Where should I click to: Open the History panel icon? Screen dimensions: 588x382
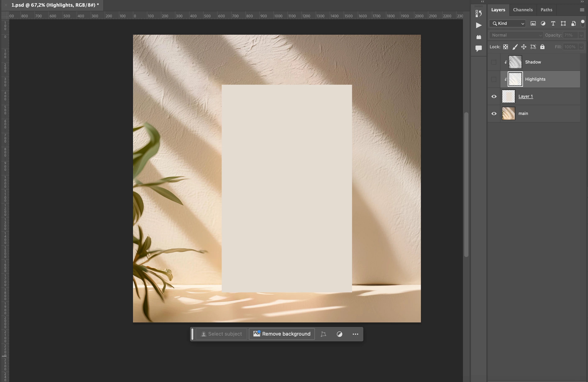[x=479, y=13]
